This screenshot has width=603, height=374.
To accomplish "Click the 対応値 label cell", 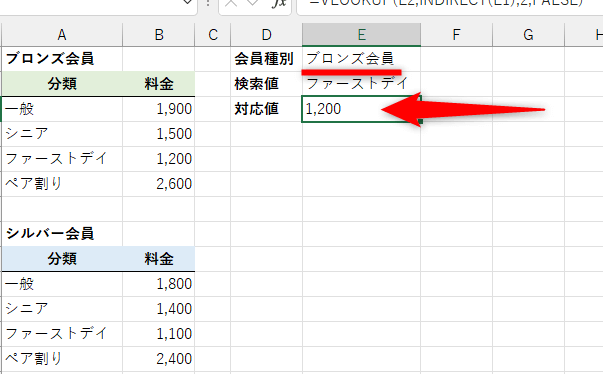I will [x=267, y=109].
